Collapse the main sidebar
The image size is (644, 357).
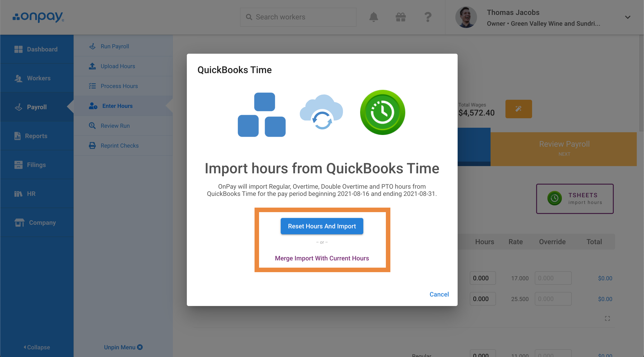point(37,347)
